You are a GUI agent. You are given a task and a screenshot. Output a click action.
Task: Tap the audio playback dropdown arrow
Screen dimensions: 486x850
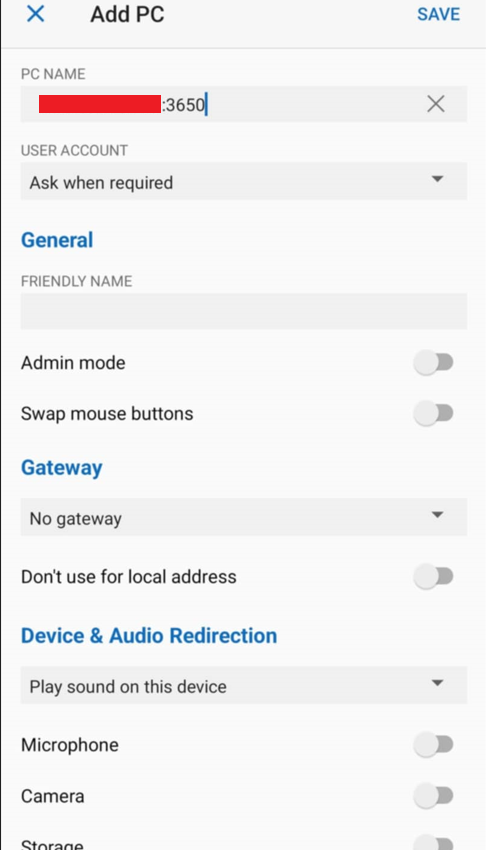437,683
